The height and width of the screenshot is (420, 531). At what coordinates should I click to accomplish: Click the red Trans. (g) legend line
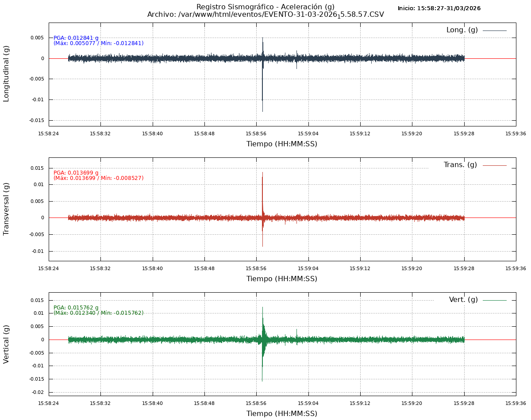click(x=494, y=165)
